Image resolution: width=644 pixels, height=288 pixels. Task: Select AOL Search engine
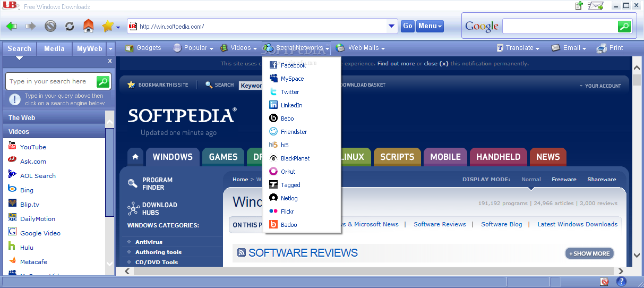tap(38, 176)
